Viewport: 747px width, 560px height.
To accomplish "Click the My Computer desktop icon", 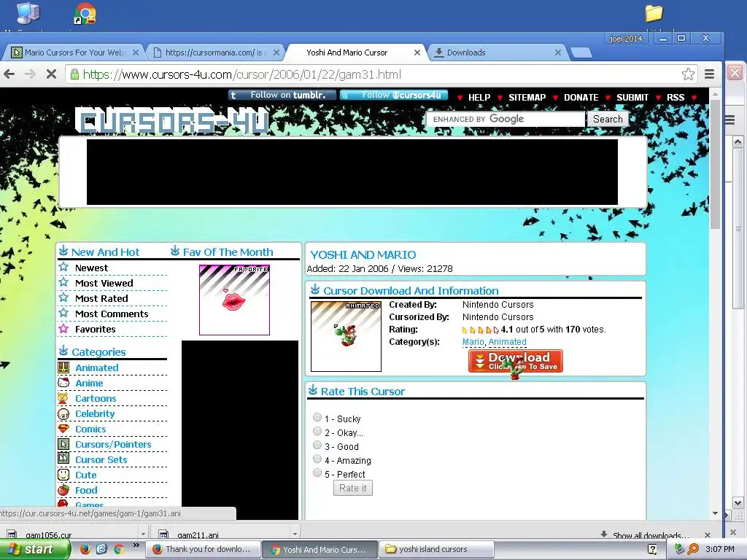I will pos(28,13).
